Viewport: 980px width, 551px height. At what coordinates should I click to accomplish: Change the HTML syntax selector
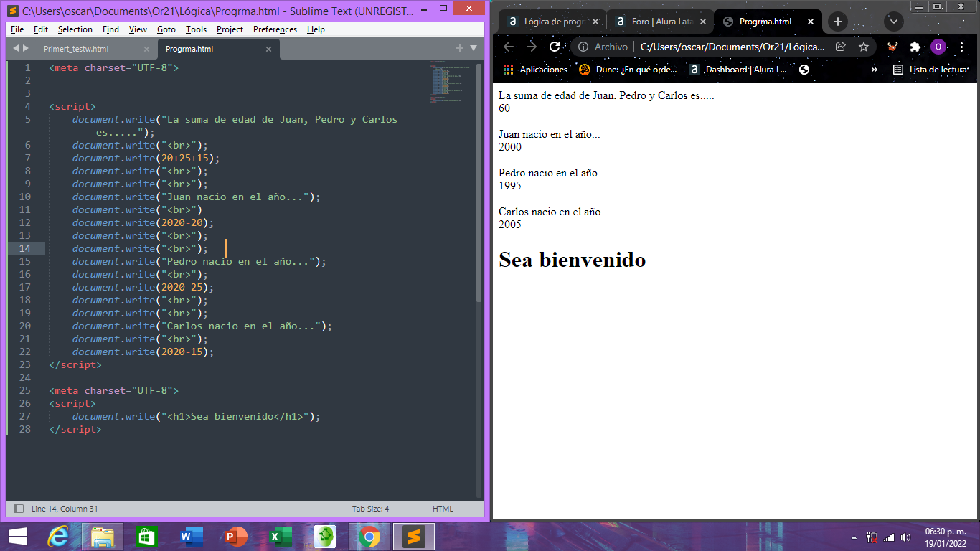(x=443, y=509)
